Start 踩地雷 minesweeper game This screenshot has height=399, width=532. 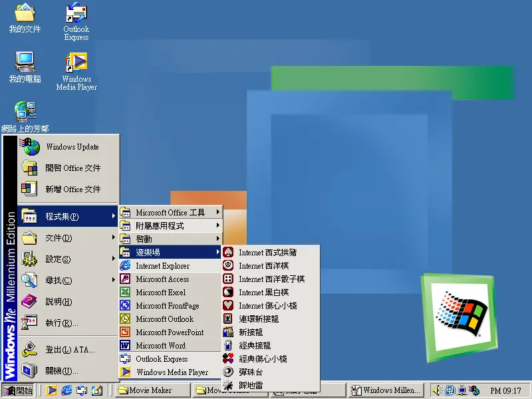[271, 385]
